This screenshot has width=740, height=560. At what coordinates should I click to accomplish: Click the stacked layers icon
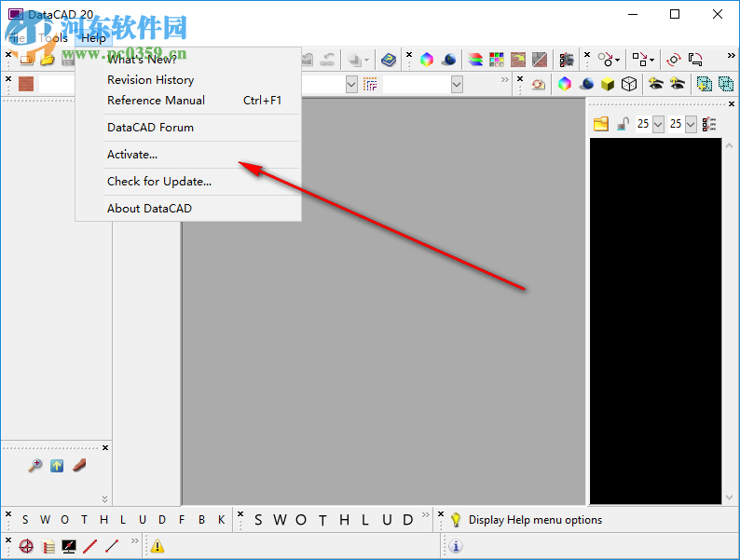point(475,60)
